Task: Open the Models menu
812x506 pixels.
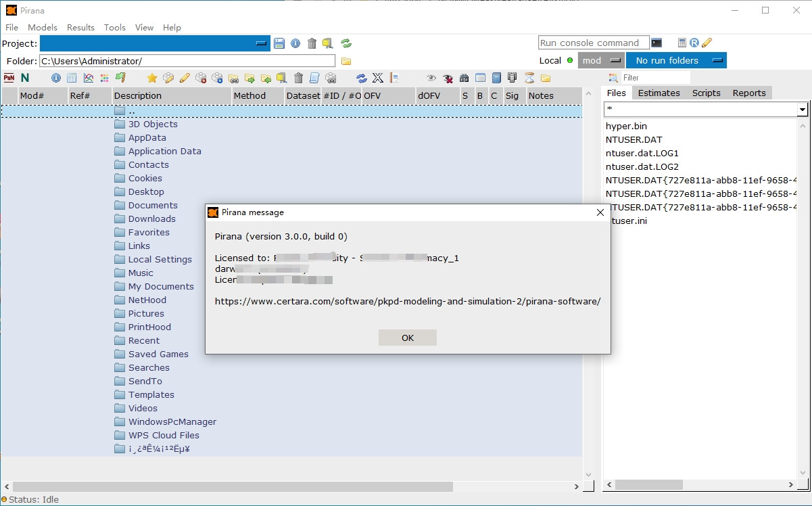Action: (x=43, y=27)
